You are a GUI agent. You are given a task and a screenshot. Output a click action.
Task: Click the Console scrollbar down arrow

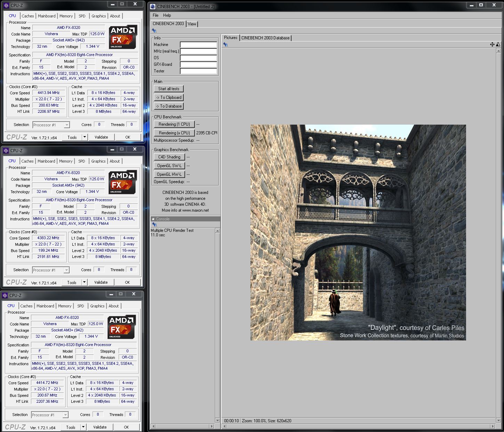click(217, 421)
